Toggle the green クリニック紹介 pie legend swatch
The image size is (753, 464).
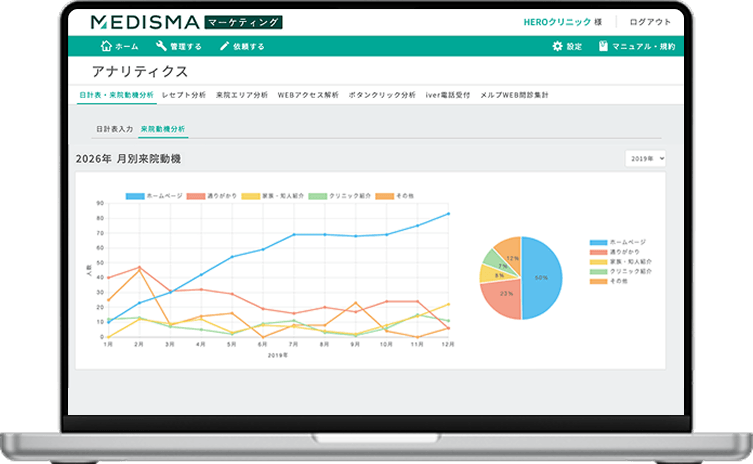click(x=598, y=271)
